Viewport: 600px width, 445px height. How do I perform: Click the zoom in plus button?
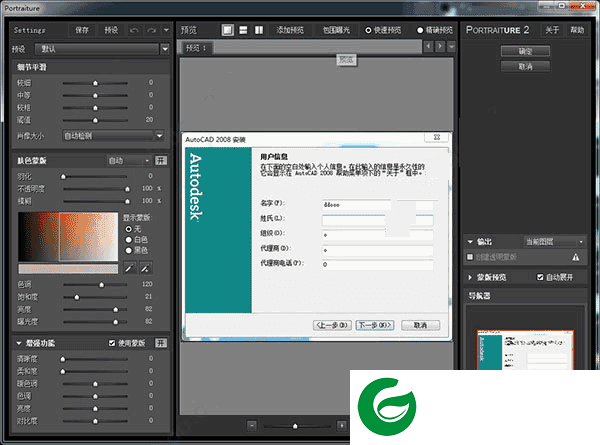tap(342, 425)
